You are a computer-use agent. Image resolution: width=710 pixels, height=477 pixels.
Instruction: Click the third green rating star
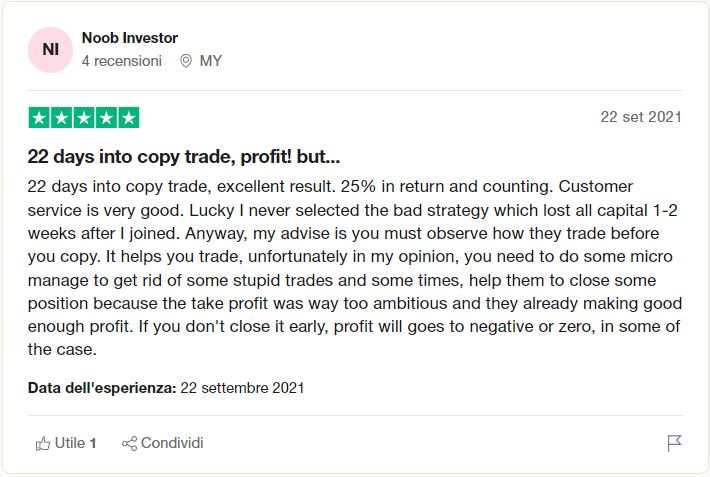84,118
